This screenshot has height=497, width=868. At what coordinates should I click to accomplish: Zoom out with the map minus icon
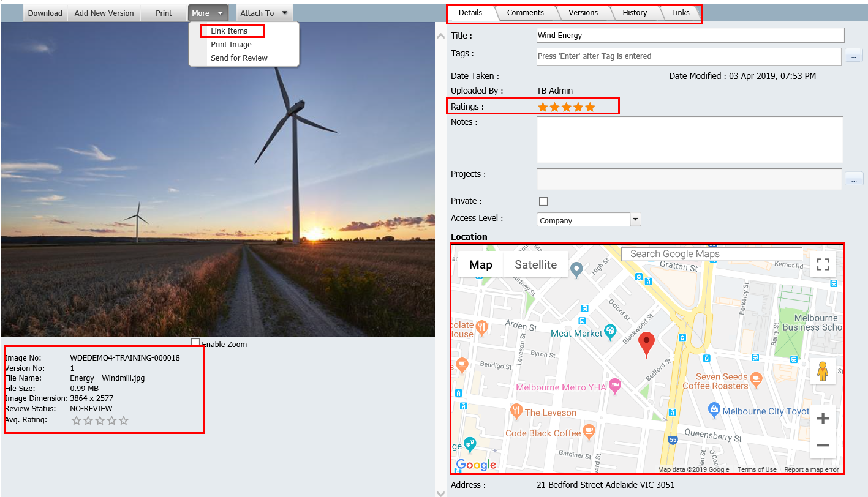click(x=823, y=445)
